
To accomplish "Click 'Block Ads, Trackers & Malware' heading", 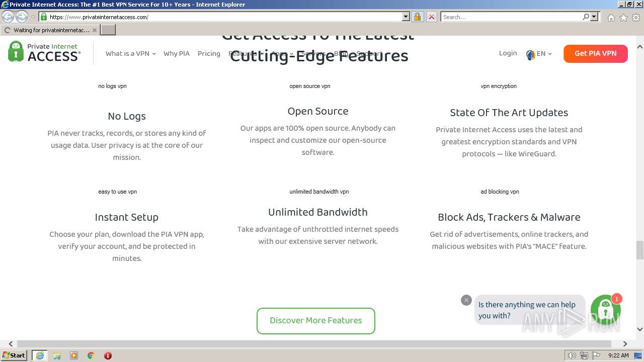I will coord(509,217).
